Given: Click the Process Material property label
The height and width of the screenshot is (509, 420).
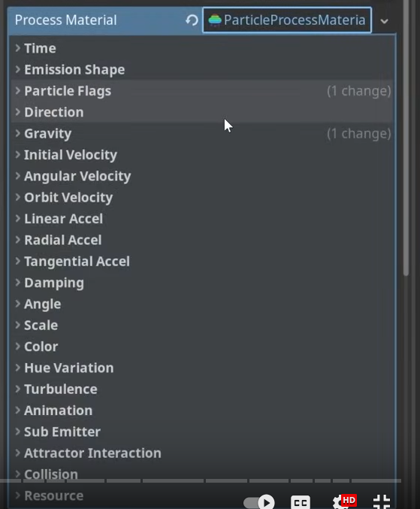Looking at the screenshot, I should (x=66, y=20).
